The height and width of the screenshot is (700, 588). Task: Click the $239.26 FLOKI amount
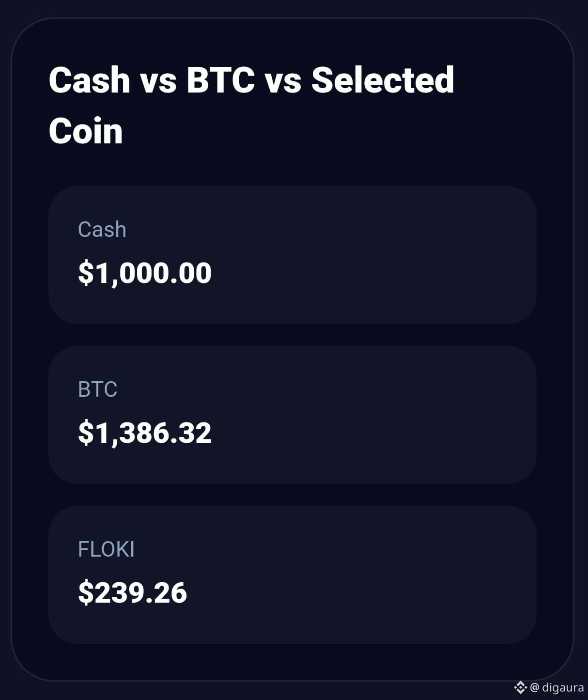pyautogui.click(x=132, y=592)
